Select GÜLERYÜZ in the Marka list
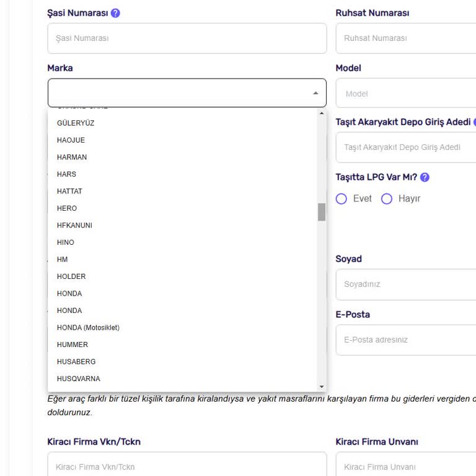The height and width of the screenshot is (476, 476). 76,123
